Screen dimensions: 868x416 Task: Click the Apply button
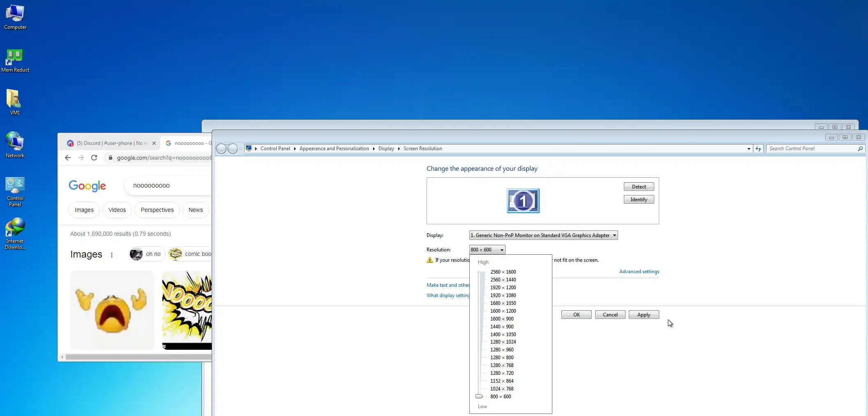coord(644,315)
